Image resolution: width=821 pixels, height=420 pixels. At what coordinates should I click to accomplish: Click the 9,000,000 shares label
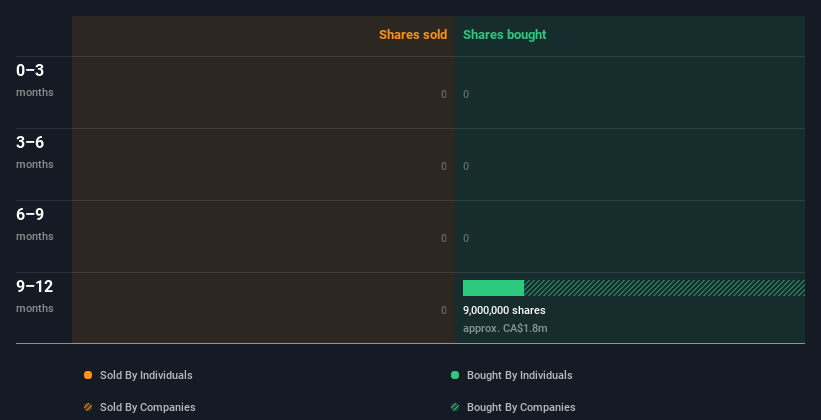coord(504,311)
